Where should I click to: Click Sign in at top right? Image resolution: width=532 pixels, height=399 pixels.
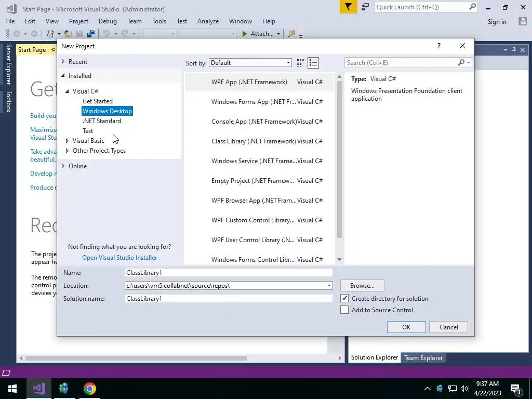(497, 21)
